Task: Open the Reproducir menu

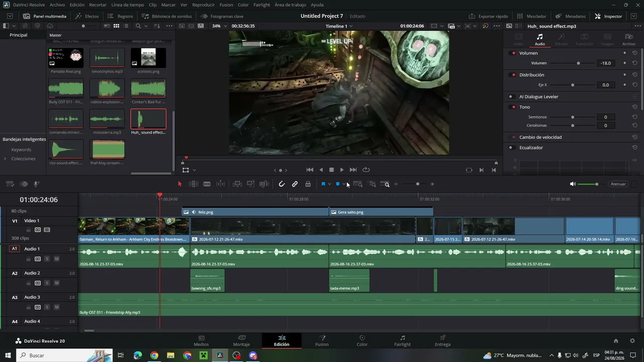Action: point(203,5)
